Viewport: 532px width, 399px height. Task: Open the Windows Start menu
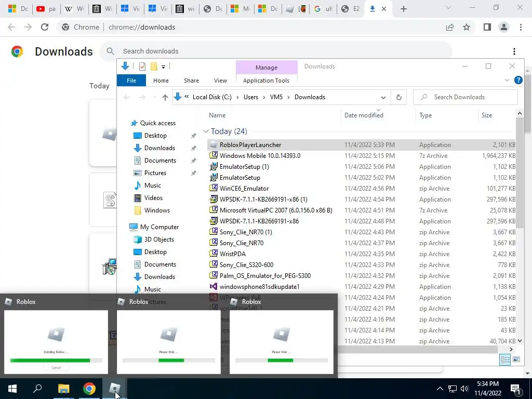(x=12, y=389)
